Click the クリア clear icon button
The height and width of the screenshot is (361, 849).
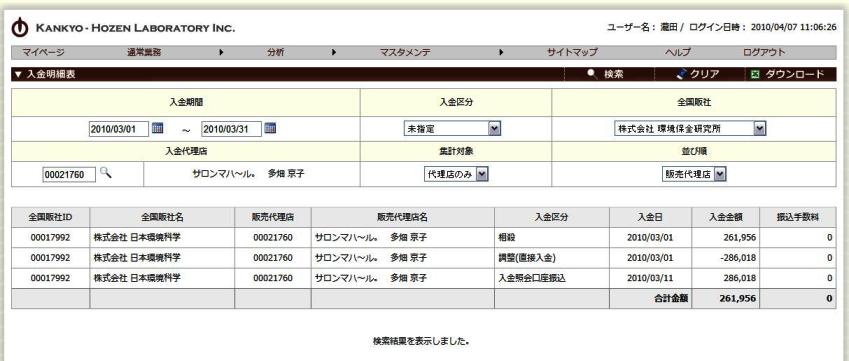tap(682, 74)
